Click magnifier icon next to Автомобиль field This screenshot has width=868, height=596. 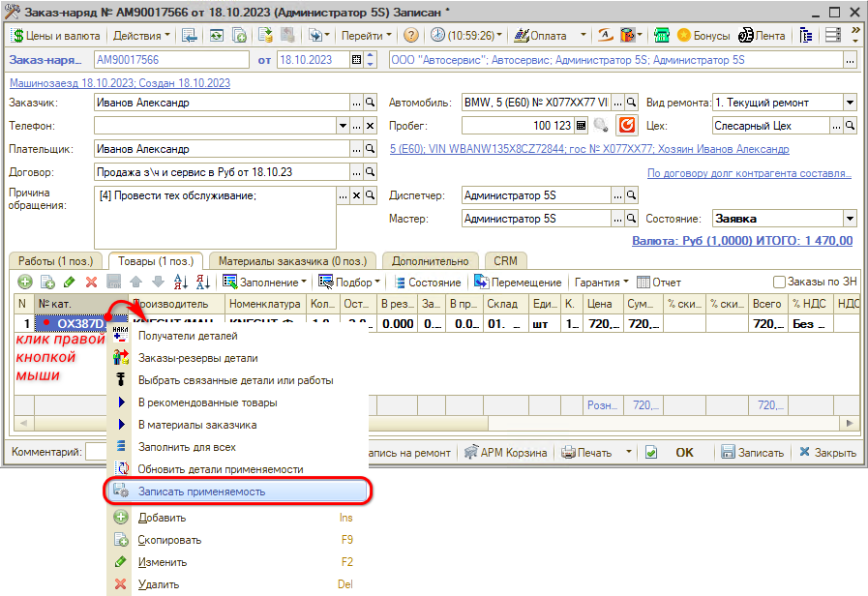coord(631,103)
